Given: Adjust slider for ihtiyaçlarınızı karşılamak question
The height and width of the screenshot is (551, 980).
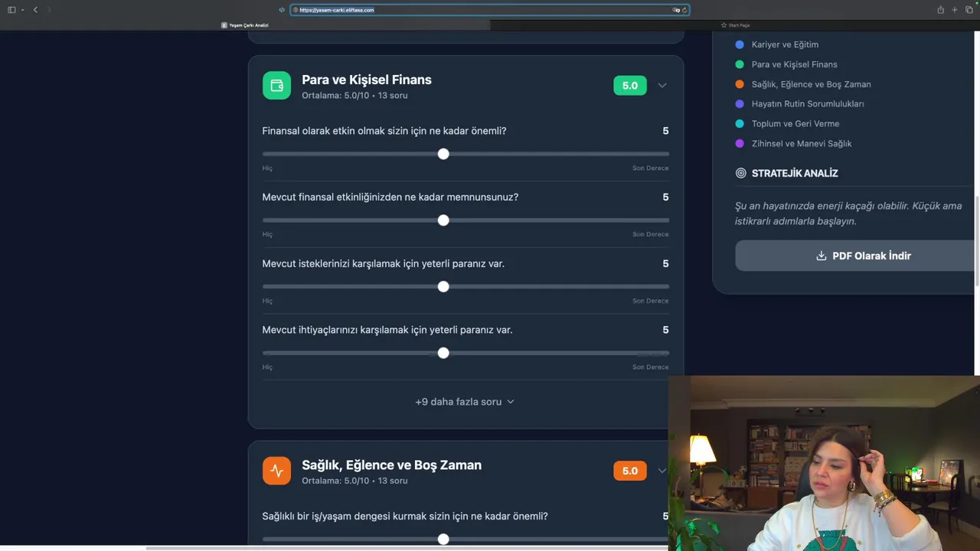Looking at the screenshot, I should [465, 353].
